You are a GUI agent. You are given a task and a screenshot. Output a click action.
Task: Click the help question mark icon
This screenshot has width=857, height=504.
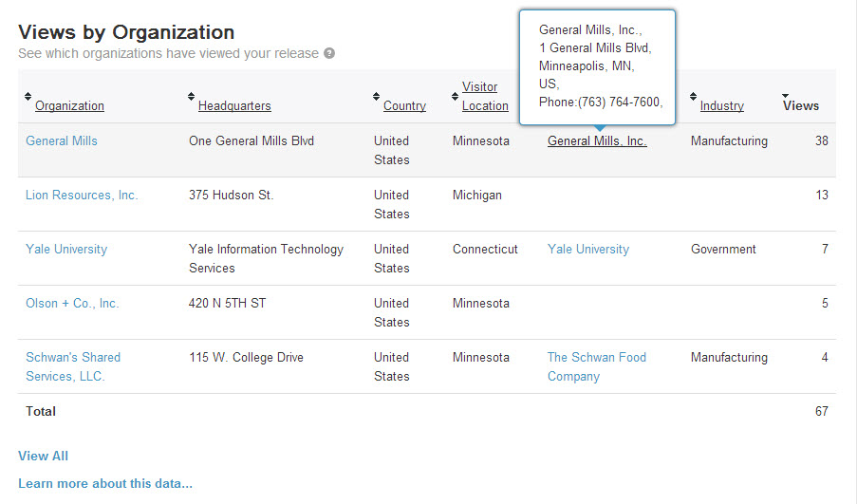coord(329,54)
